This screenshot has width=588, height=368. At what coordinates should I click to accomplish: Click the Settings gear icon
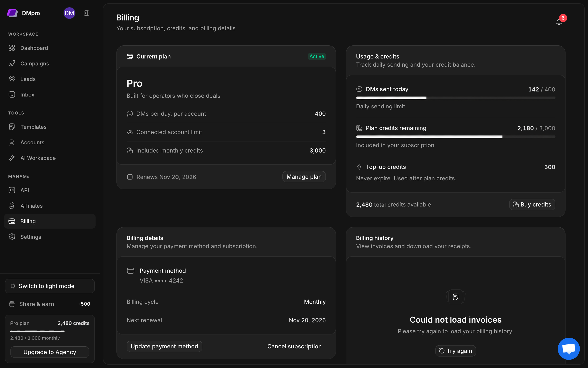click(12, 237)
